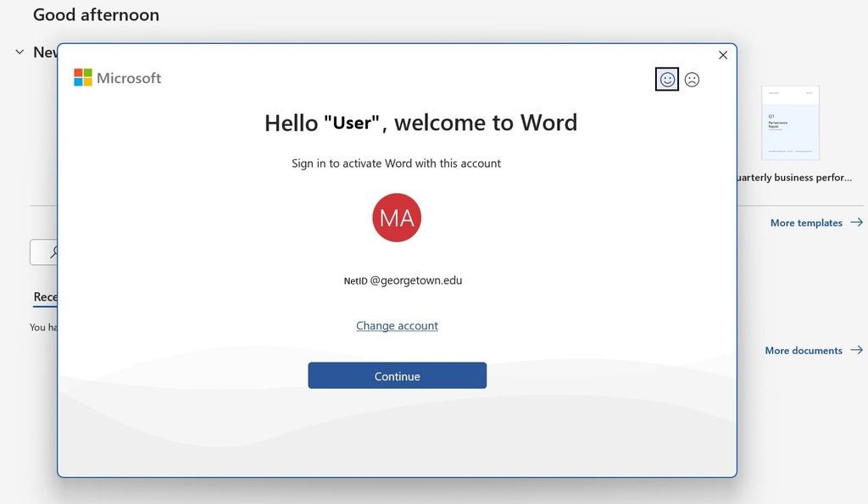The height and width of the screenshot is (504, 868).
Task: Click the arrow next to More templates
Action: 856,223
